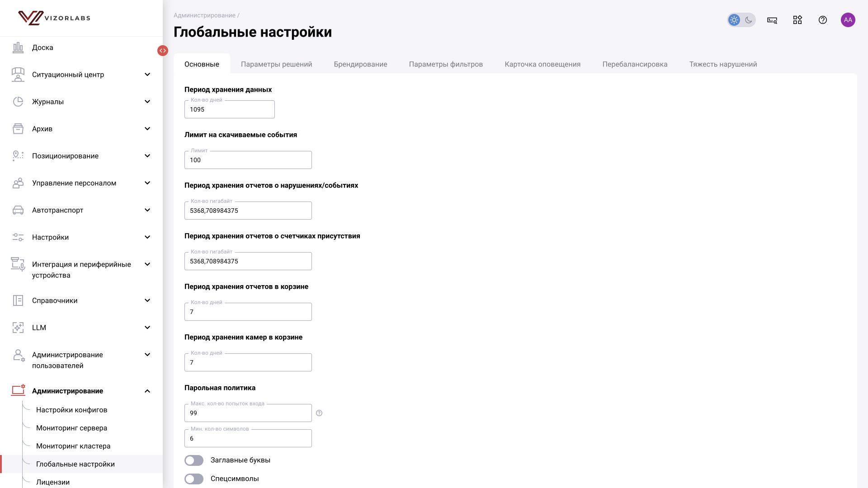The image size is (868, 488).
Task: Click the Автотранспорт car icon
Action: [x=18, y=210]
